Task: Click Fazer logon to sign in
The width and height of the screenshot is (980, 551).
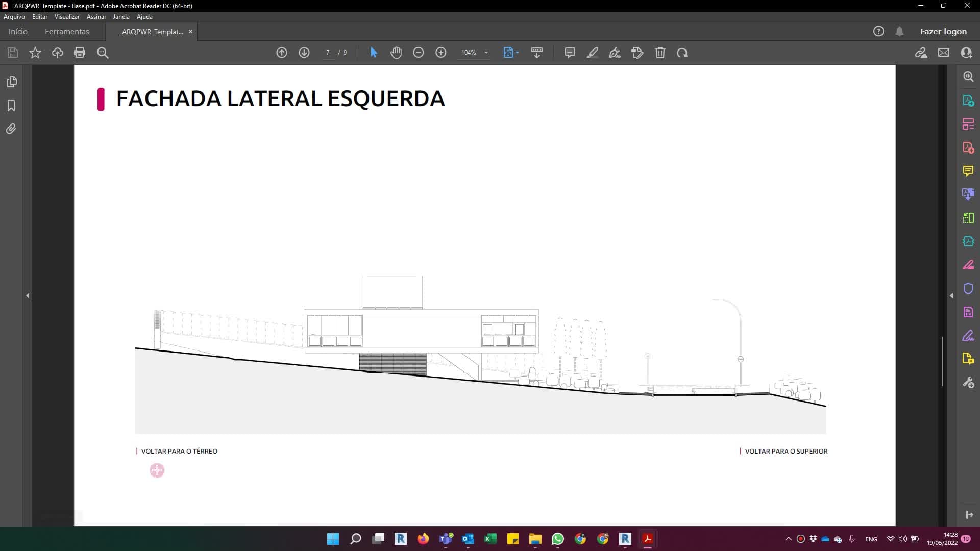Action: tap(943, 31)
